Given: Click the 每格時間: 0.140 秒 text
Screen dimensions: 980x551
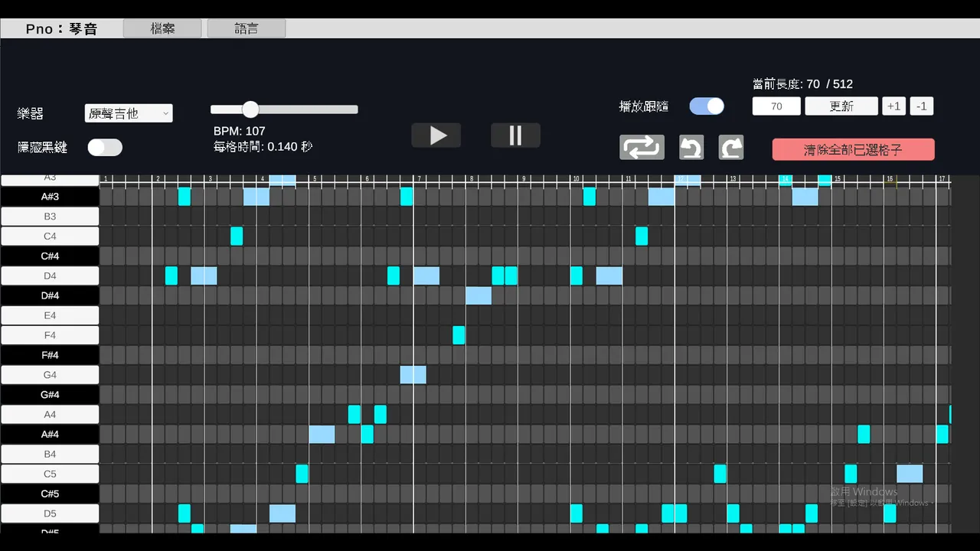Looking at the screenshot, I should pyautogui.click(x=263, y=146).
